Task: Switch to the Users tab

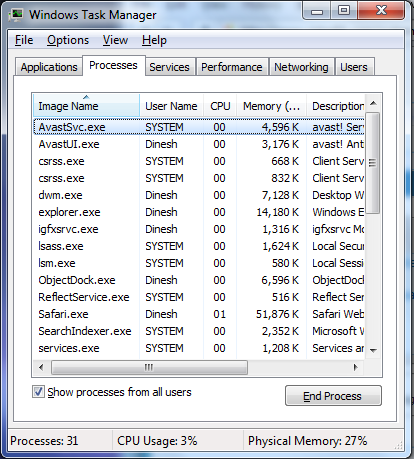Action: [x=354, y=67]
